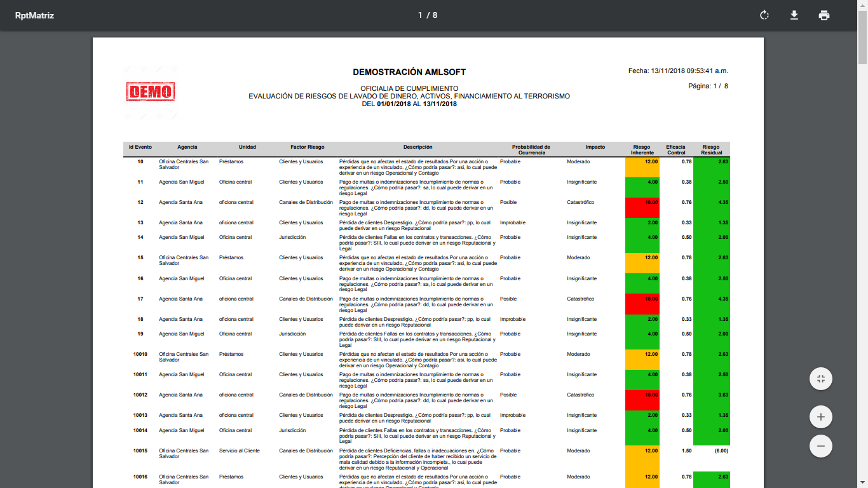Viewport: 868px width, 488px height.
Task: Select the Riesgo Residual column header
Action: pyautogui.click(x=711, y=149)
